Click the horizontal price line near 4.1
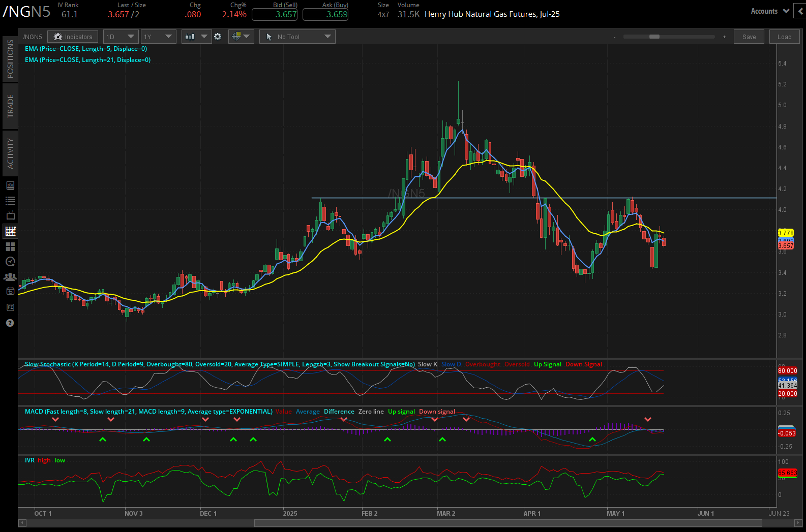Image resolution: width=806 pixels, height=532 pixels. point(544,198)
